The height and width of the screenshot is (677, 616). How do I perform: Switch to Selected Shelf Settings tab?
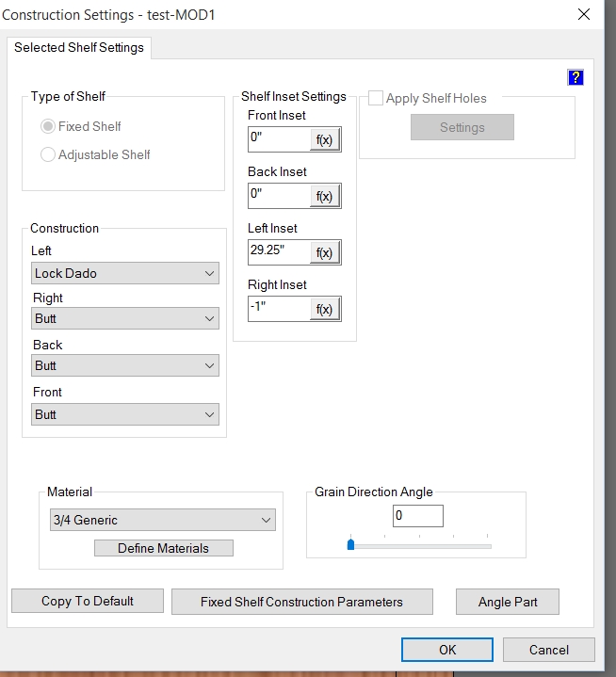click(79, 47)
